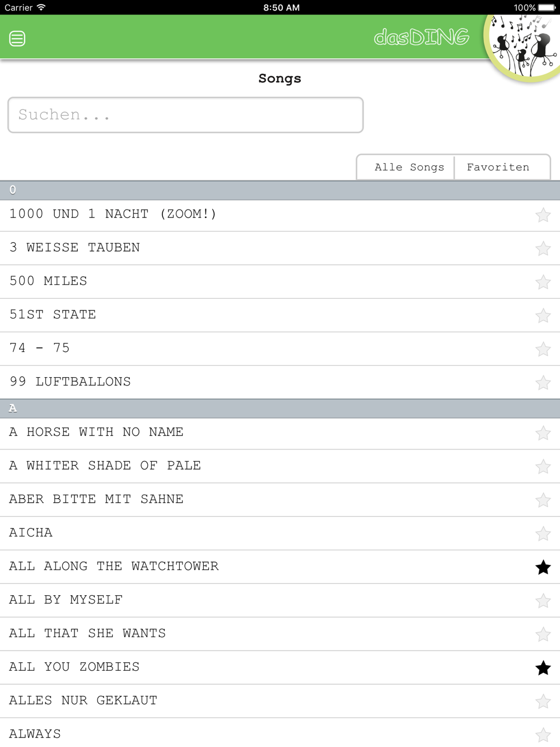Favorite Aber Bitte Mit Sahne

click(x=543, y=500)
